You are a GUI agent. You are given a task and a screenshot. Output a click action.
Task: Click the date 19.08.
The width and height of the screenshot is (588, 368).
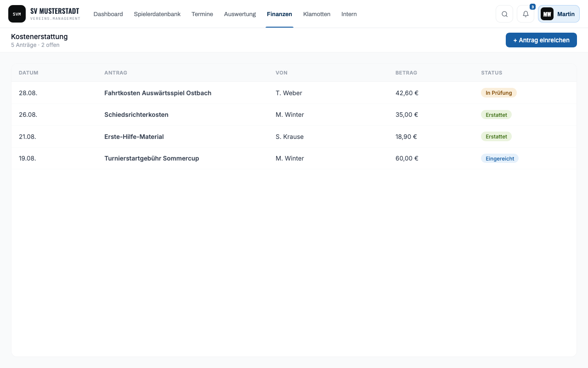(x=28, y=158)
